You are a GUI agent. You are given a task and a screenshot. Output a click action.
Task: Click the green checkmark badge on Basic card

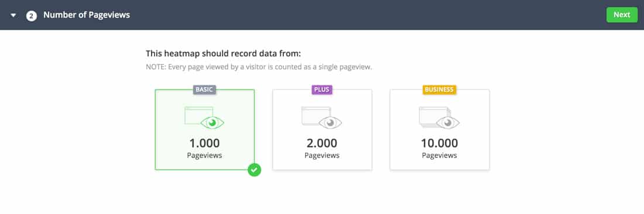[x=254, y=170]
